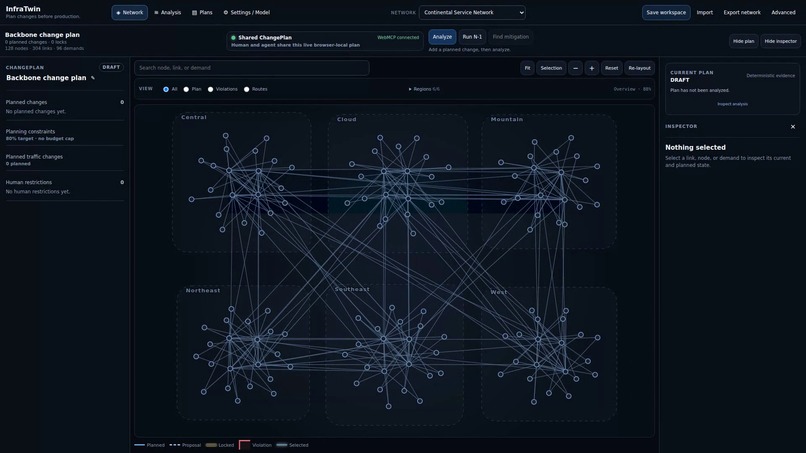Zoom out with the minus button
Viewport: 806px width, 453px height.
[575, 68]
